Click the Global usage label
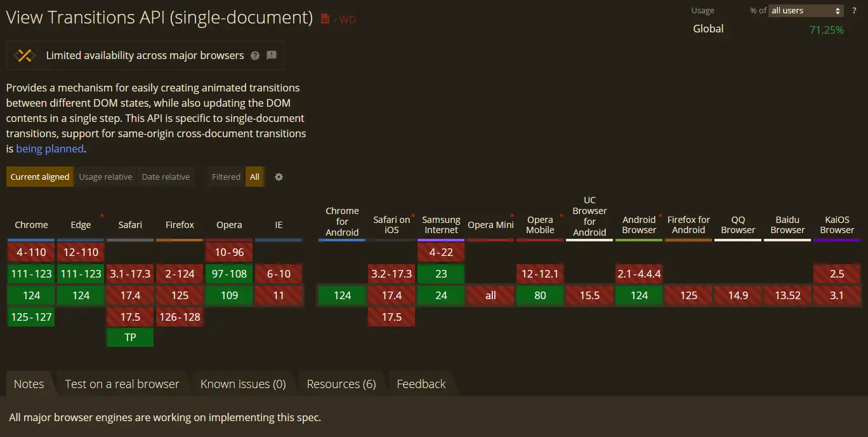This screenshot has height=437, width=868. click(x=708, y=29)
